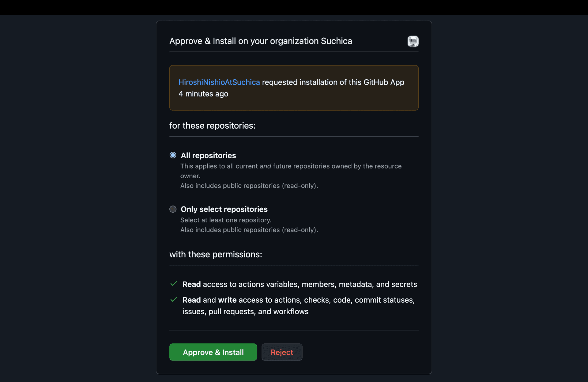Click the green checkmark beside read access permission
Screen dimensions: 588x382
coord(174,284)
